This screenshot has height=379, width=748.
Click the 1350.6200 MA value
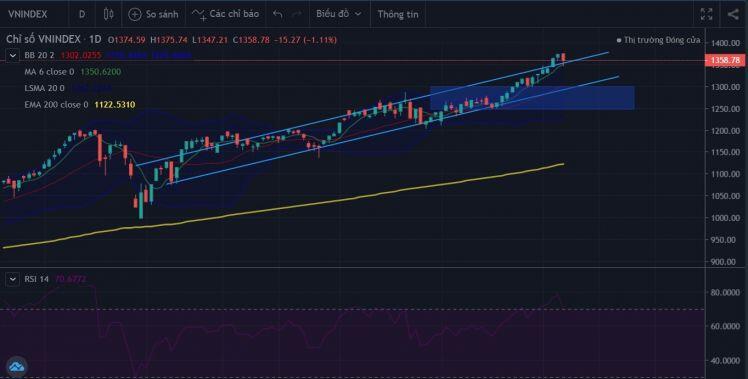click(101, 72)
